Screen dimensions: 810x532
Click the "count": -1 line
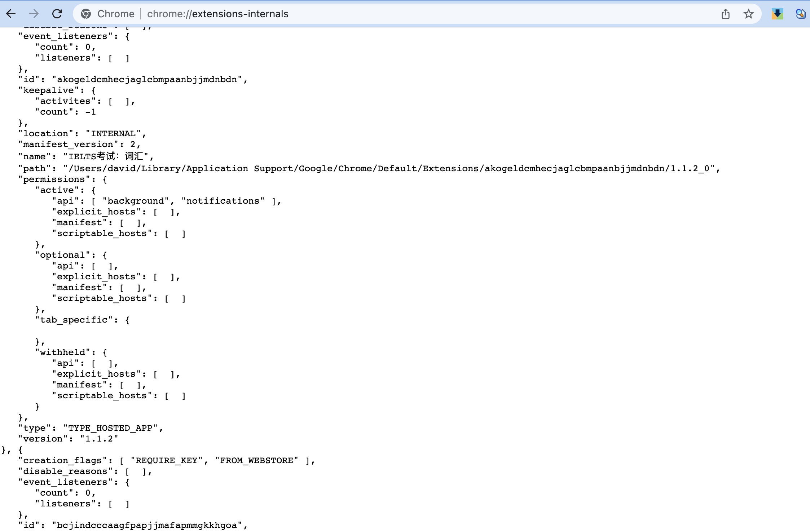[x=65, y=112]
